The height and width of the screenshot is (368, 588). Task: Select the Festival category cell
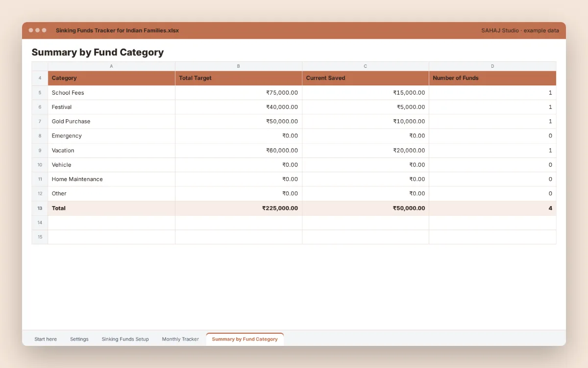pos(111,107)
